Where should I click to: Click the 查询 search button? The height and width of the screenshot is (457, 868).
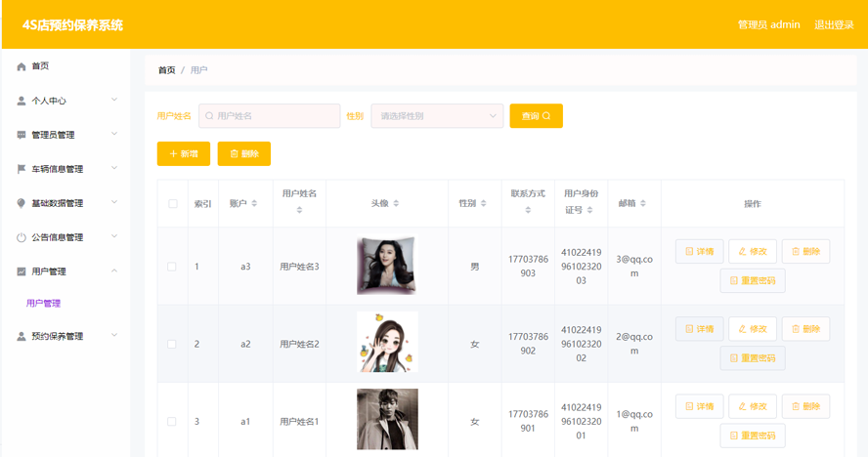click(x=536, y=116)
